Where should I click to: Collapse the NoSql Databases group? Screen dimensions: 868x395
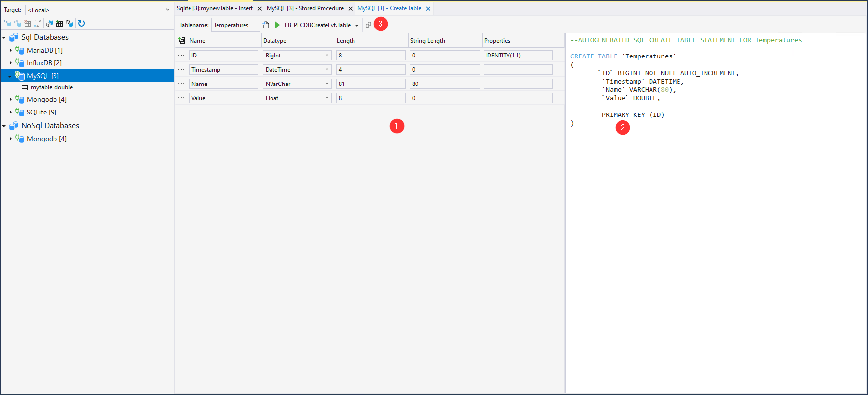click(x=4, y=126)
